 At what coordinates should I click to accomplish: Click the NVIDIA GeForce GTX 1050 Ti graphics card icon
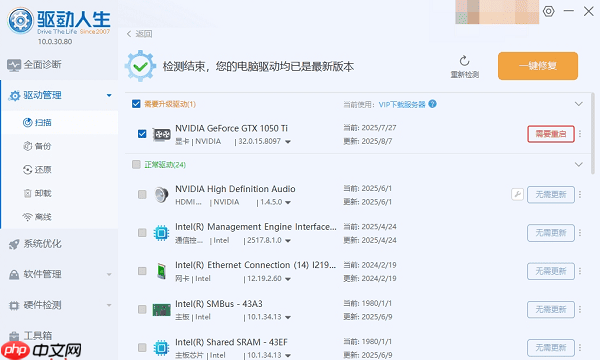(x=161, y=134)
